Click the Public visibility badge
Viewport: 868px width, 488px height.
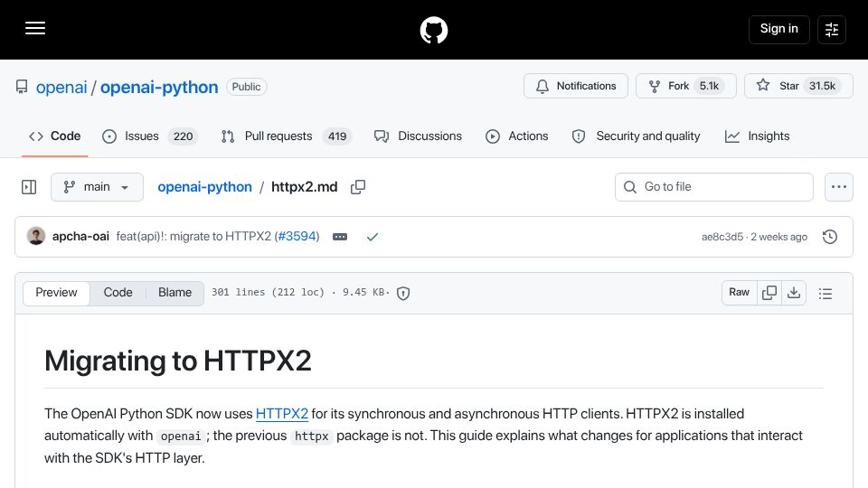tap(246, 87)
